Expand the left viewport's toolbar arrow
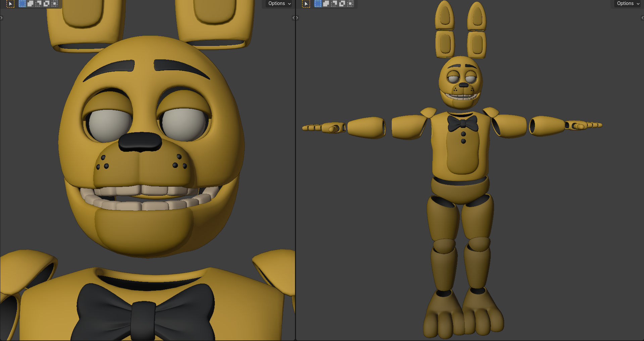The image size is (644, 341). point(2,18)
